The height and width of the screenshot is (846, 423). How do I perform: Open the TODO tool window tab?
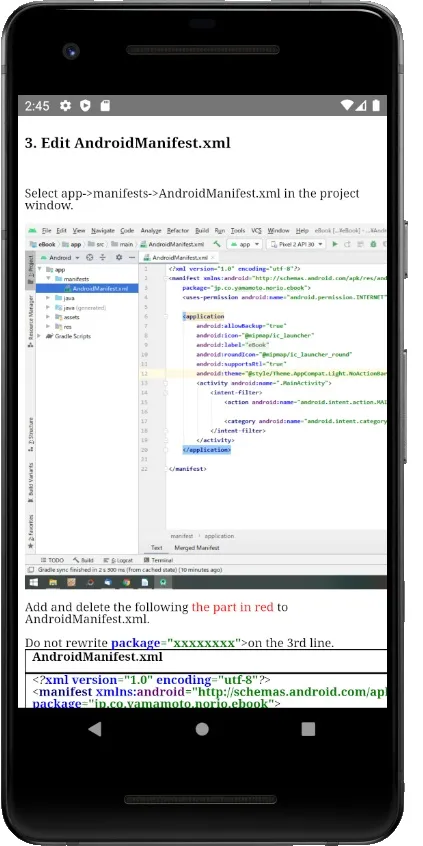(52, 561)
